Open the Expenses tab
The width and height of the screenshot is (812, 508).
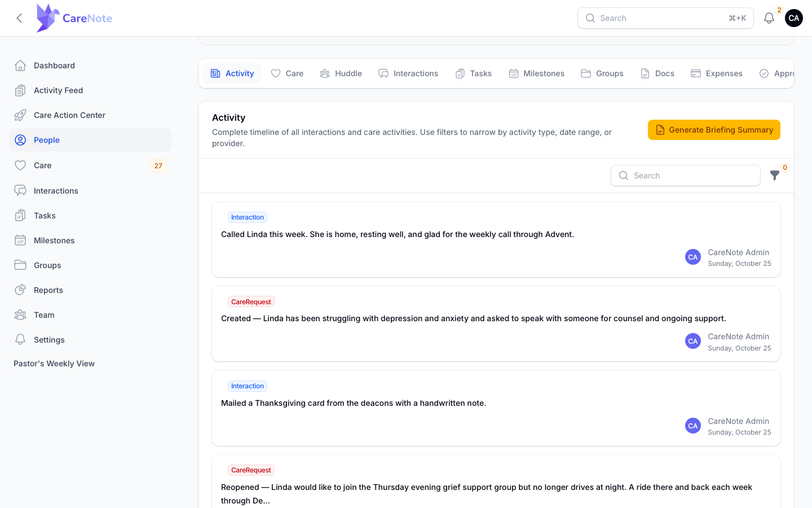[x=716, y=73]
